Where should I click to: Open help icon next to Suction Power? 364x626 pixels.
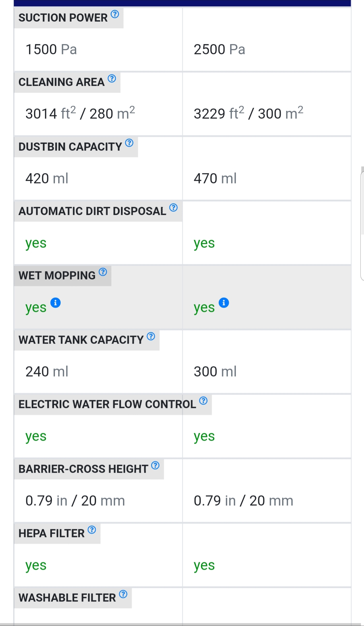115,14
